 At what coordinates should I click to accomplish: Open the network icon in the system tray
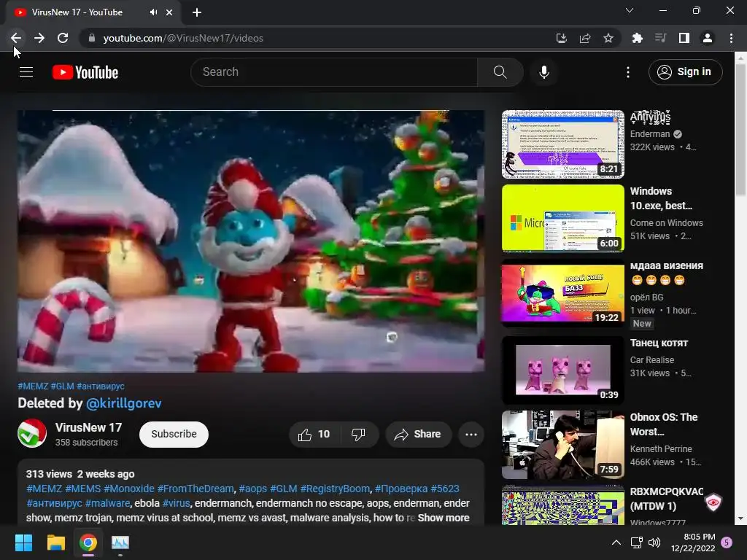[x=636, y=542]
